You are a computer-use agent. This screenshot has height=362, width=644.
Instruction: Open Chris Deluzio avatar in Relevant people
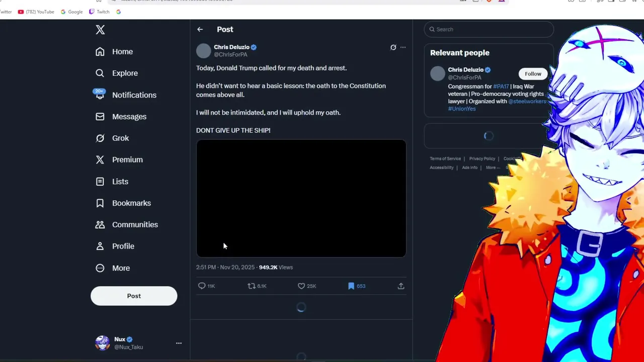tap(438, 73)
